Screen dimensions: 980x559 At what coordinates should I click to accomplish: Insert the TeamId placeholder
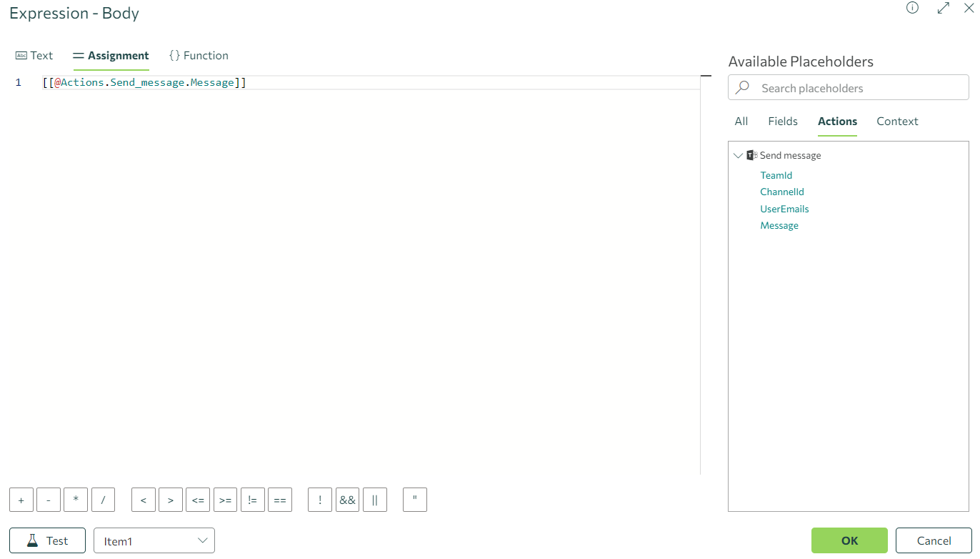coord(776,175)
